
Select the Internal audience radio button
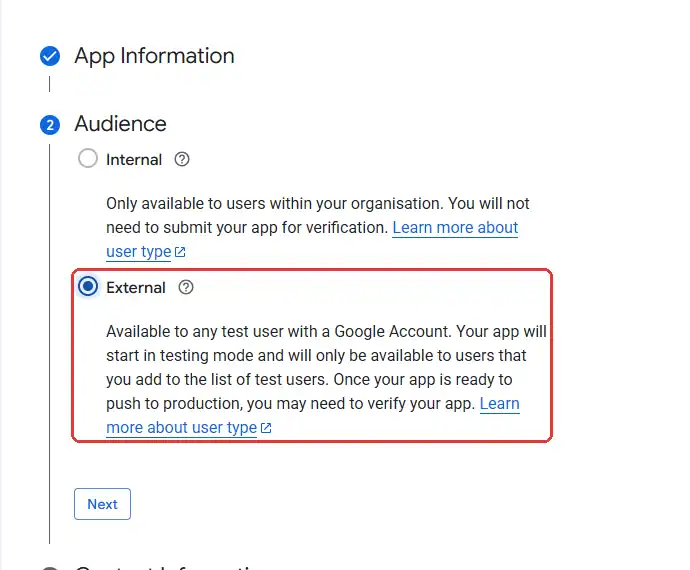coord(88,158)
